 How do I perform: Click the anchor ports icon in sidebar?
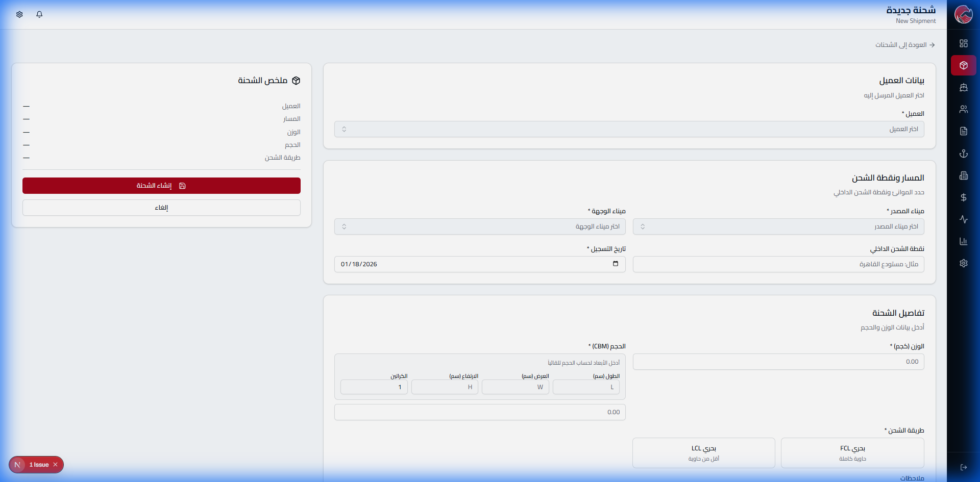click(x=963, y=154)
